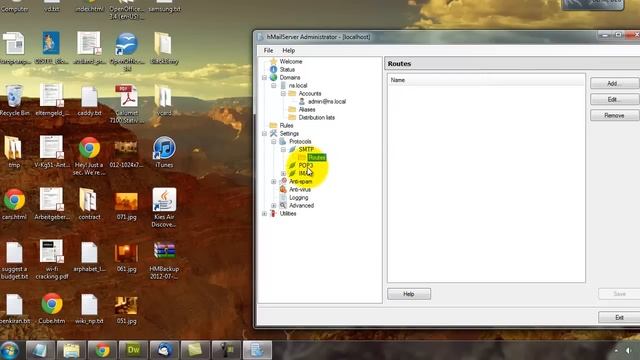The height and width of the screenshot is (360, 640).
Task: Open the Help menu in the menu bar
Action: (288, 51)
